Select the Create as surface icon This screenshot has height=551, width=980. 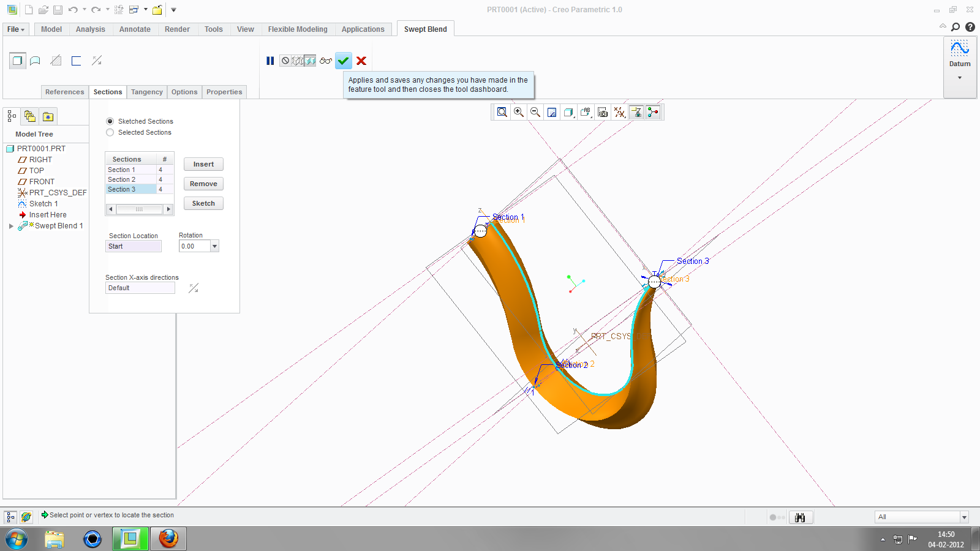[x=36, y=61]
